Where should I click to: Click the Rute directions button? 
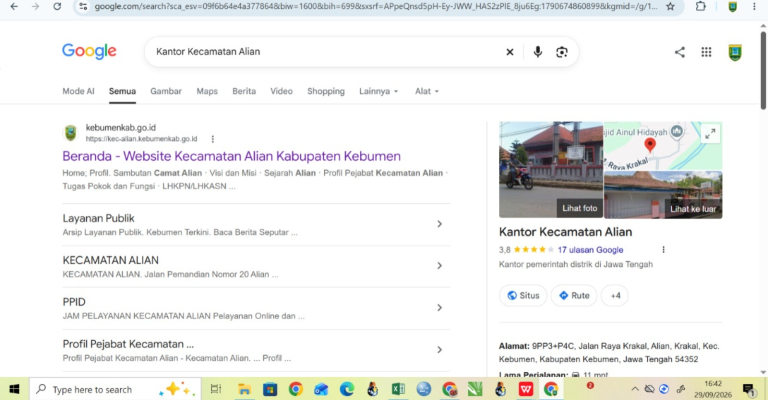[x=574, y=296]
